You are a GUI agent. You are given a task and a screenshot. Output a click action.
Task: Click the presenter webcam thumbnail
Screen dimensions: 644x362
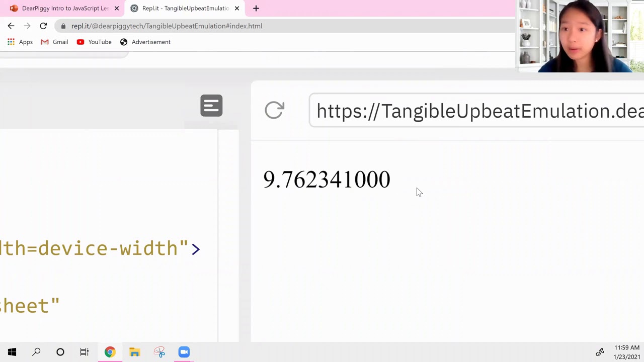580,36
